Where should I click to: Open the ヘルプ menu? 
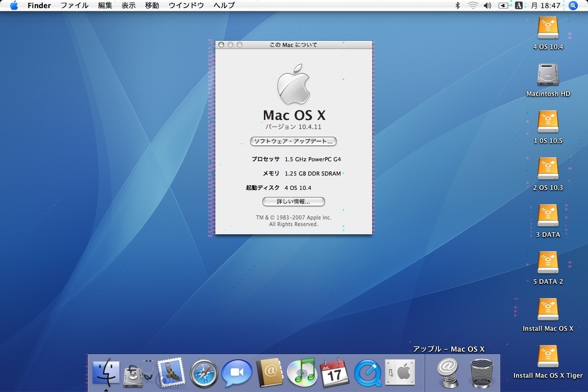pyautogui.click(x=224, y=5)
